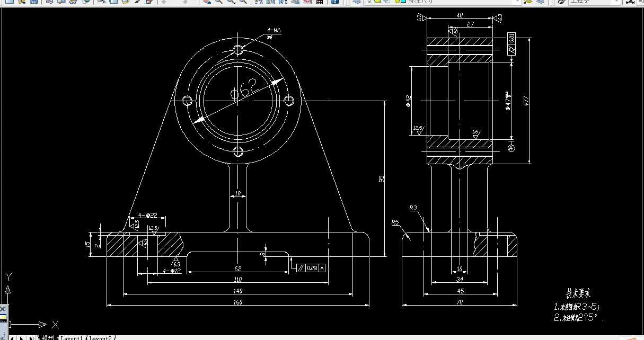644x340 pixels.
Task: Open the layer list dropdown arrow
Action: click(517, 3)
